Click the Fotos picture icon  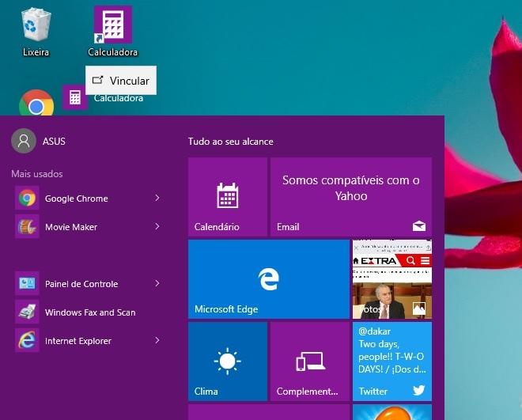tap(419, 308)
